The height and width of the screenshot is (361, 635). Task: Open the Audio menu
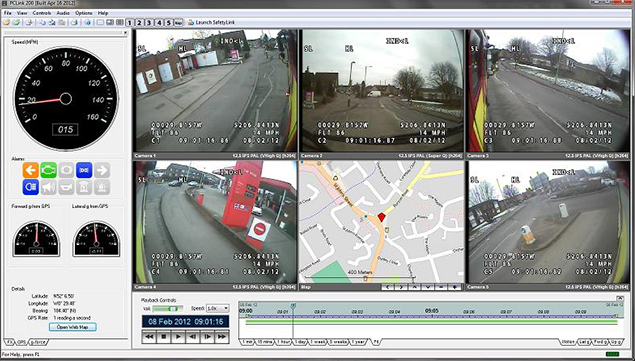click(63, 13)
